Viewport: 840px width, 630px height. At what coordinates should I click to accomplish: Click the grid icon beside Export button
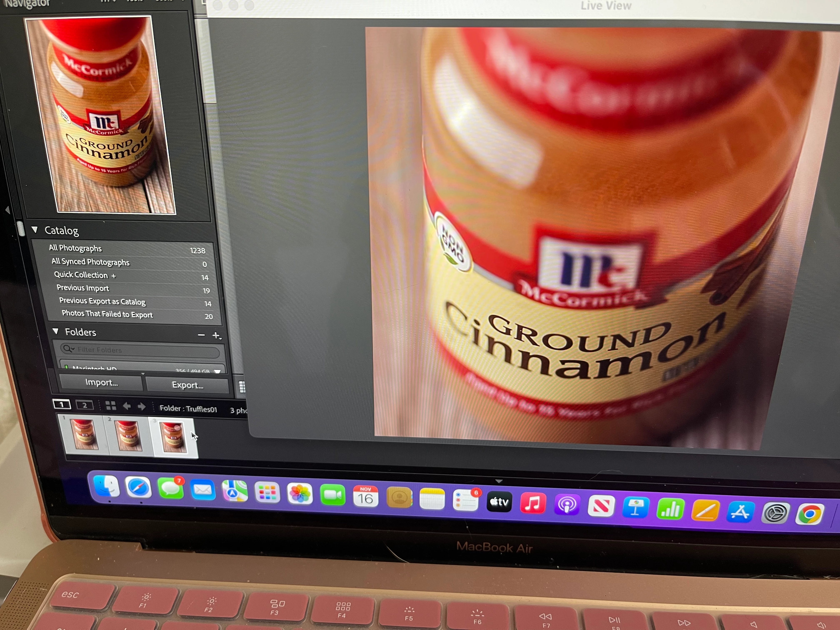pyautogui.click(x=242, y=387)
